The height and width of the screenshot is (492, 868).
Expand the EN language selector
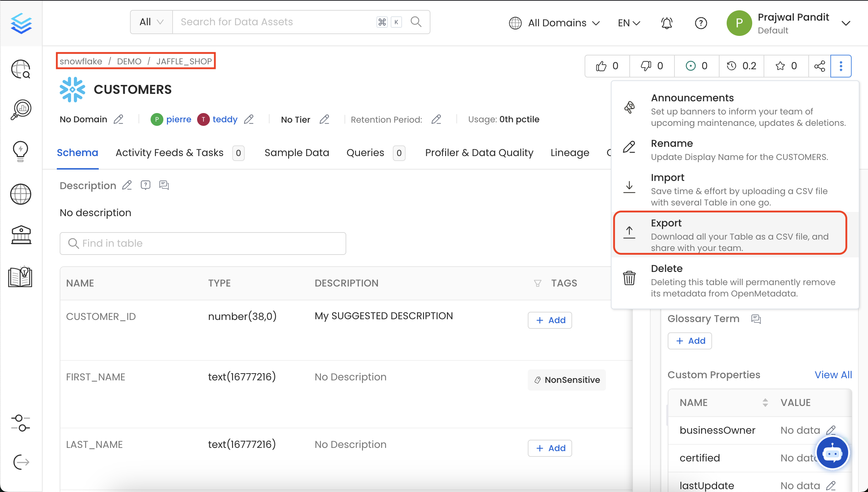(628, 23)
